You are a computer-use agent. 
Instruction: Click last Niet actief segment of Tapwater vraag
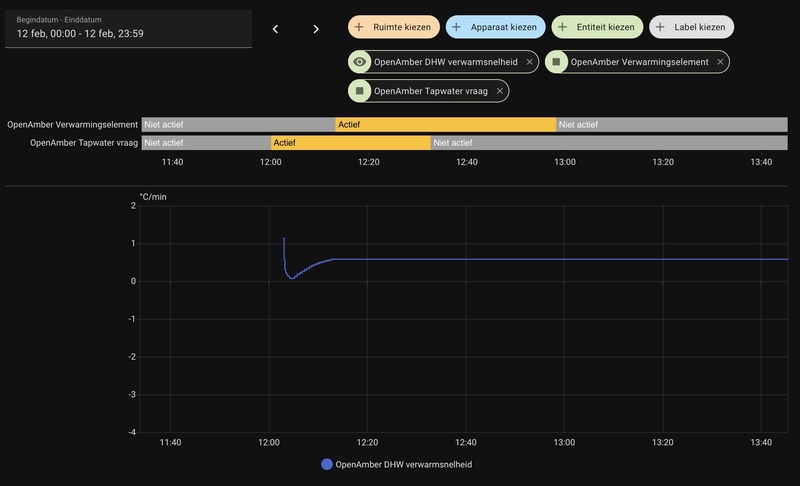609,143
